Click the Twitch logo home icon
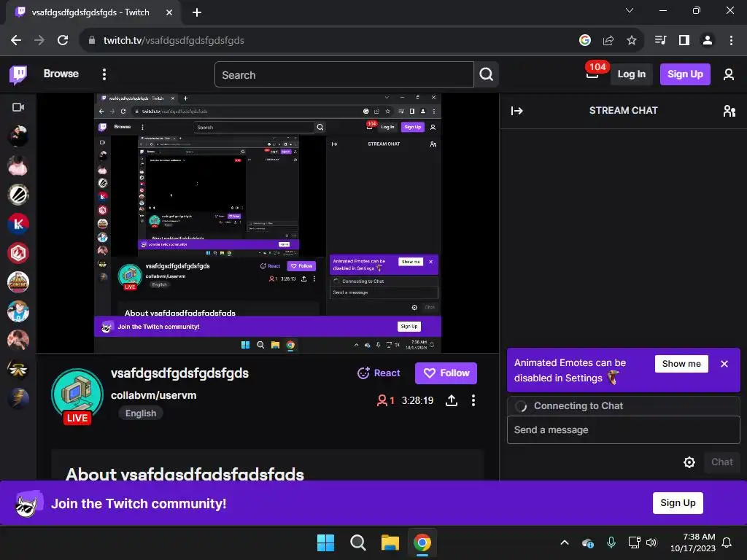This screenshot has height=560, width=747. [x=18, y=74]
